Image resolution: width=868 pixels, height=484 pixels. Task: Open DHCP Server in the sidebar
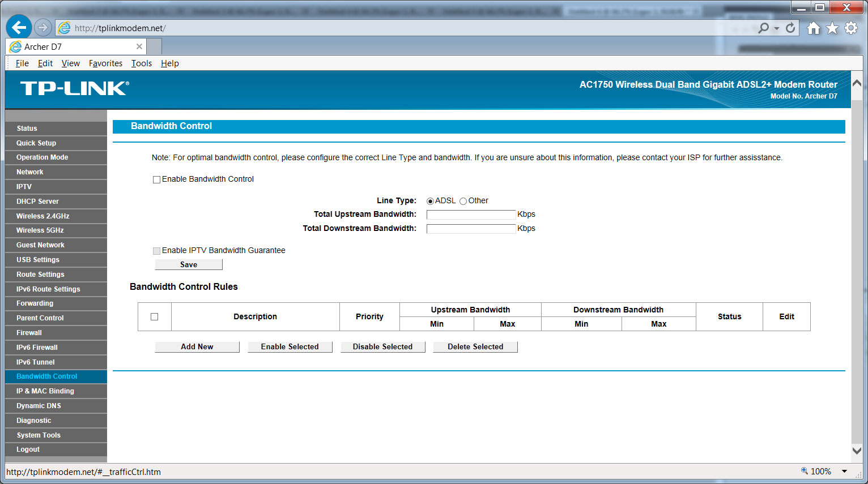(x=56, y=202)
